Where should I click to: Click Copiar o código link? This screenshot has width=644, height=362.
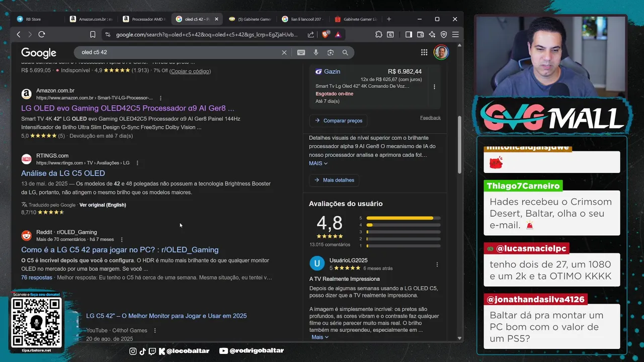click(x=190, y=71)
